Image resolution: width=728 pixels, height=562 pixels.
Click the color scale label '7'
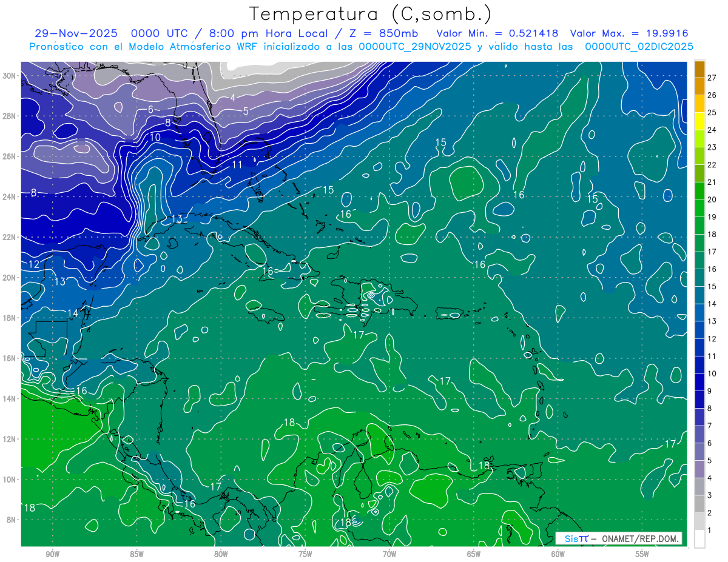coord(710,426)
